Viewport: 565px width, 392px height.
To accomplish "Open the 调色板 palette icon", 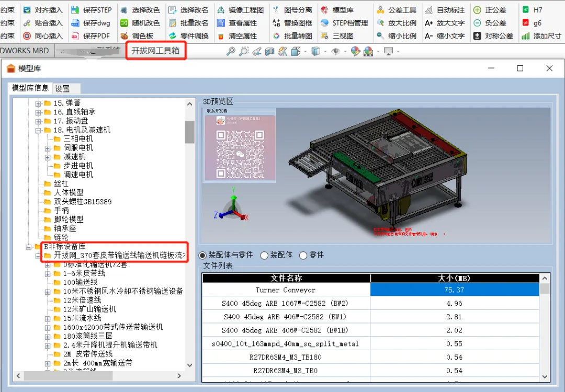I will [x=124, y=36].
